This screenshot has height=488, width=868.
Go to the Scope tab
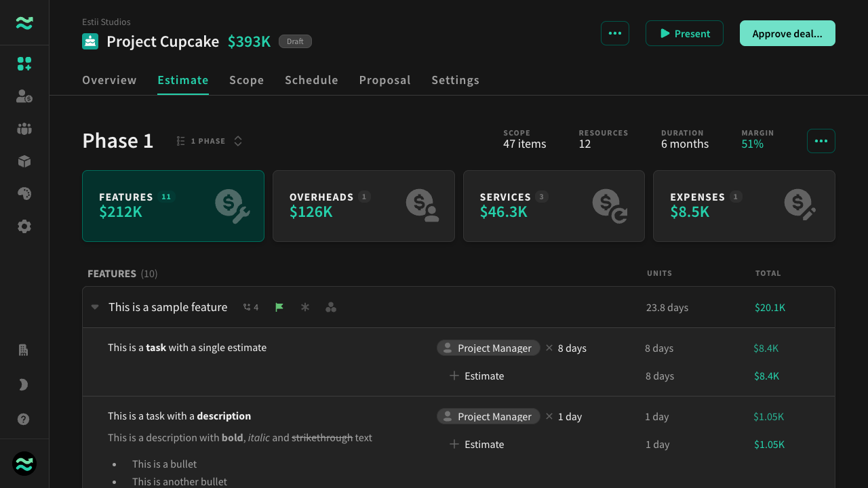[x=247, y=80]
